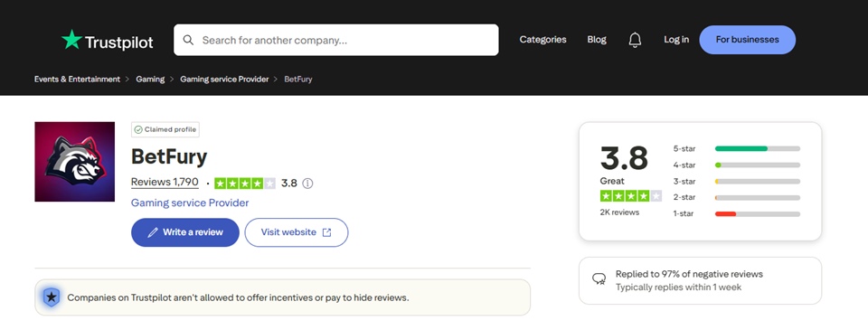Click Replied to 97% of negative reviews
Screen dimensions: 868x330
pos(689,274)
